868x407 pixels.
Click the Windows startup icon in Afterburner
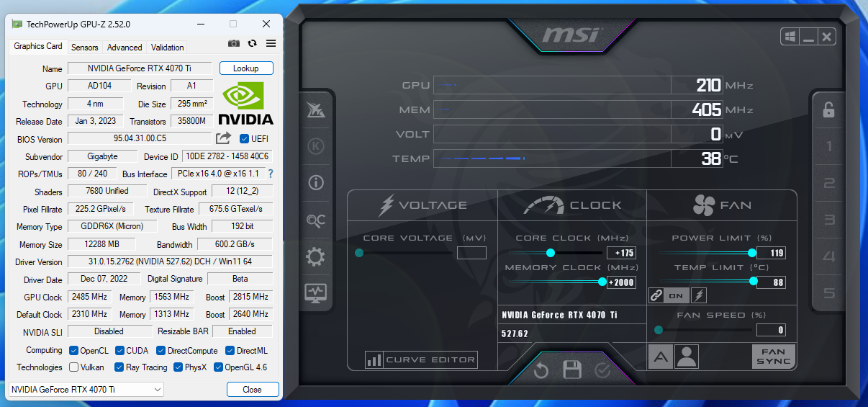point(790,37)
